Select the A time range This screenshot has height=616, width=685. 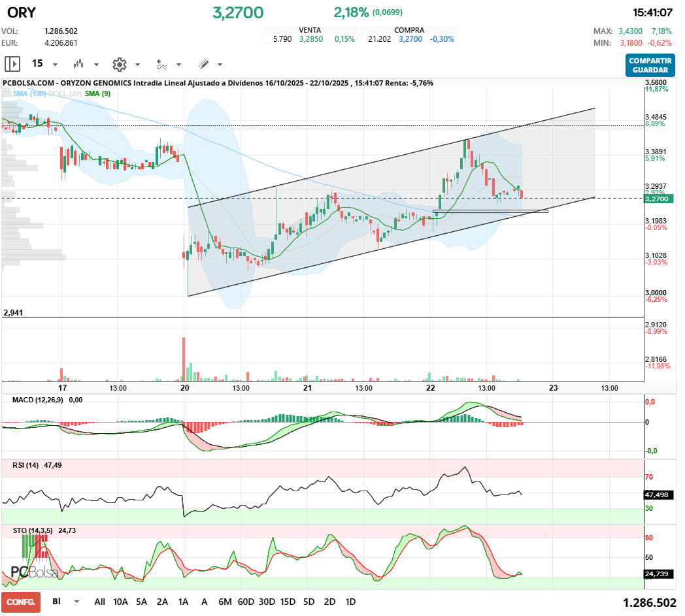(x=204, y=602)
